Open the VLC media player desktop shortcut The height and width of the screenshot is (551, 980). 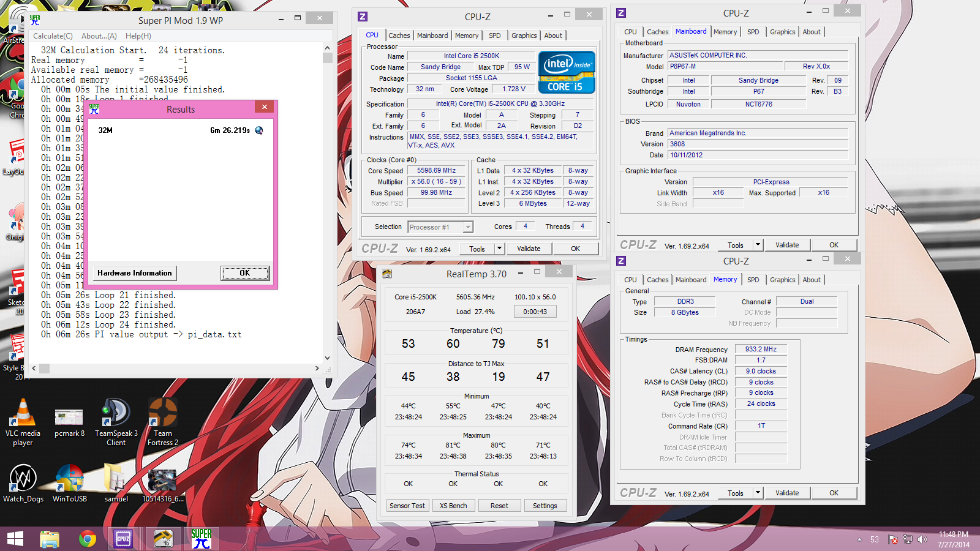tap(23, 422)
